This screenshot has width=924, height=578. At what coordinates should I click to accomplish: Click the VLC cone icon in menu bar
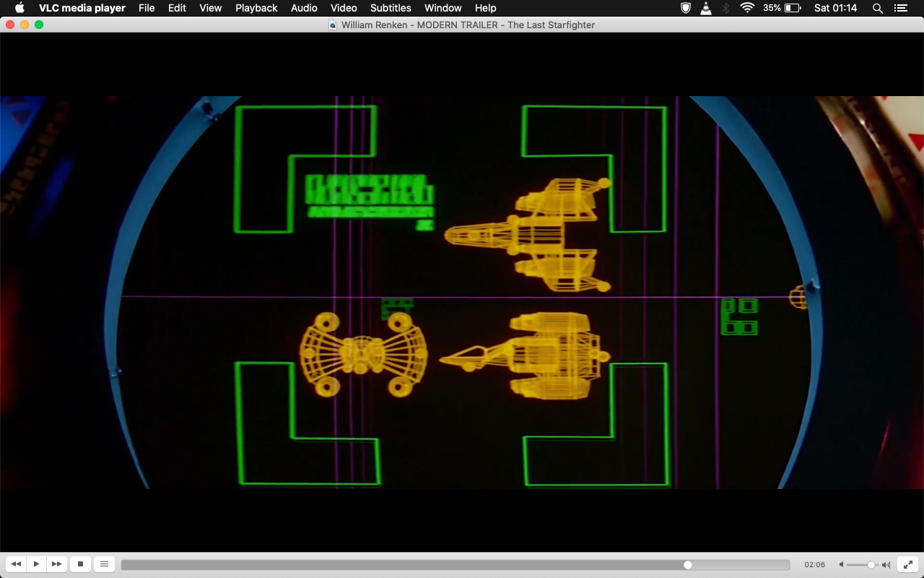point(706,8)
